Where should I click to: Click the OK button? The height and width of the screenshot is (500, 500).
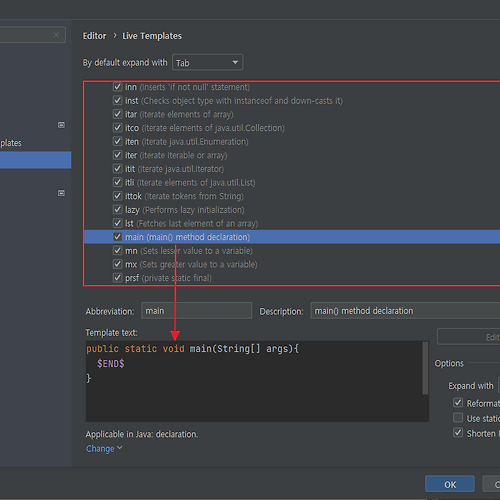point(450,484)
